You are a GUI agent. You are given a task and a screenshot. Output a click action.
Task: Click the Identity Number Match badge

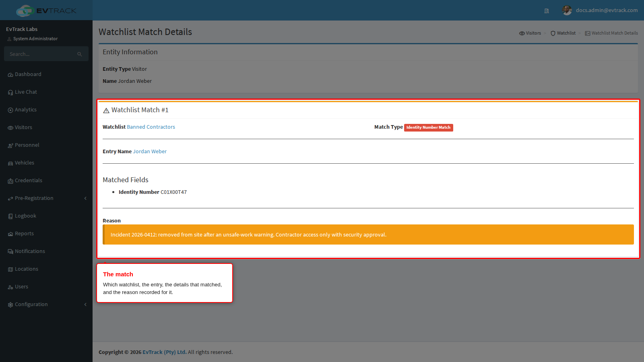click(x=429, y=128)
